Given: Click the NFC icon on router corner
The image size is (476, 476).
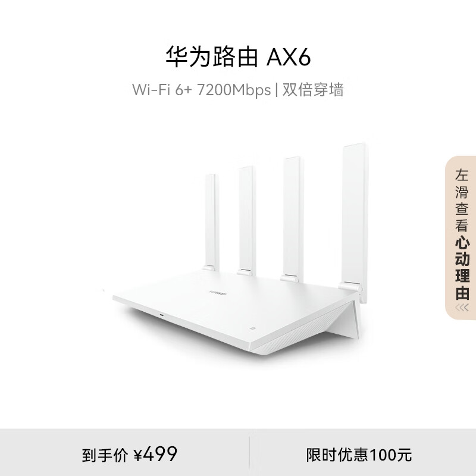Looking at the screenshot, I should pyautogui.click(x=252, y=328).
